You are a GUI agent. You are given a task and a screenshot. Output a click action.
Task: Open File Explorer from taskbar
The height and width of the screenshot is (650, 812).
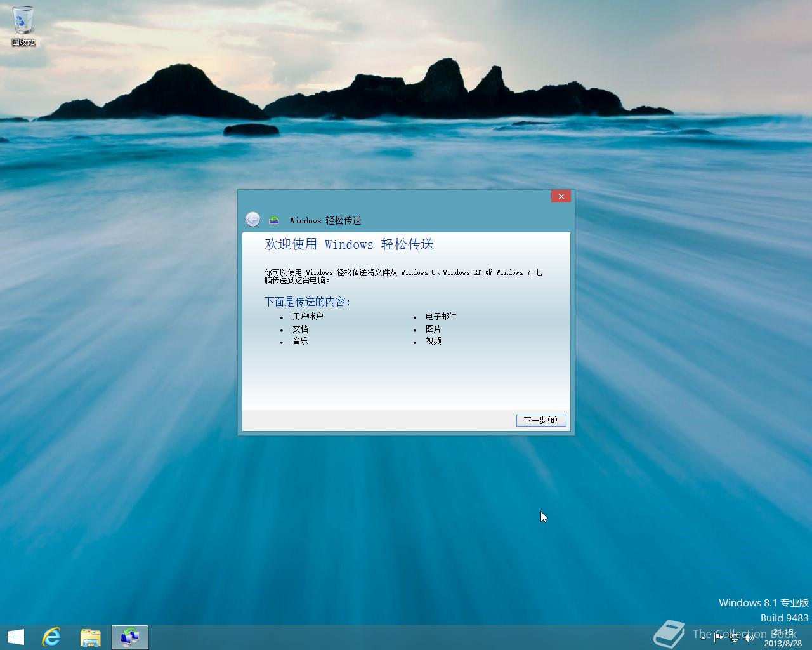[91, 637]
